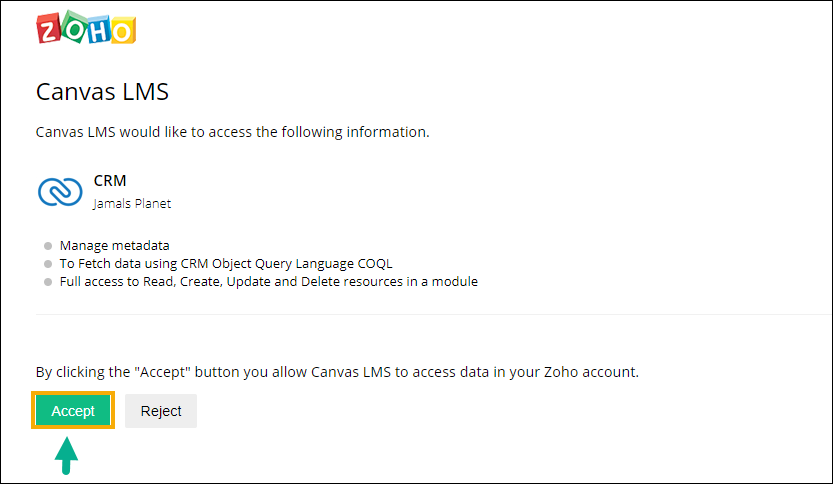Click the bullet beside Full access permission
Image resolution: width=833 pixels, height=484 pixels.
pos(48,282)
